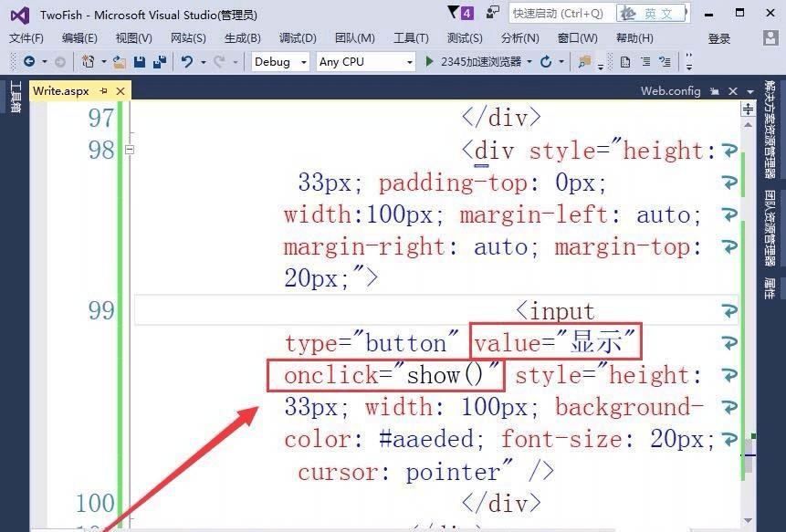Click the Save All icon
The width and height of the screenshot is (786, 532).
click(x=160, y=62)
